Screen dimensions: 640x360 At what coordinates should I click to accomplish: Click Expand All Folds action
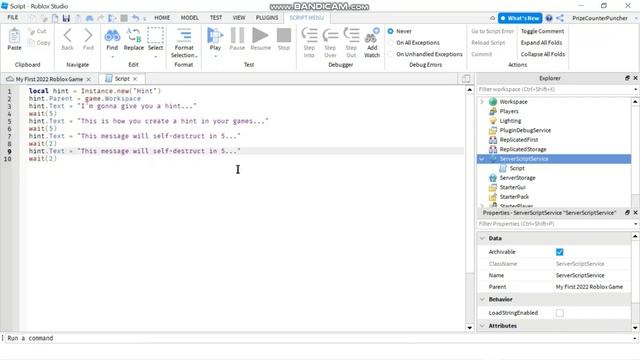pyautogui.click(x=541, y=42)
